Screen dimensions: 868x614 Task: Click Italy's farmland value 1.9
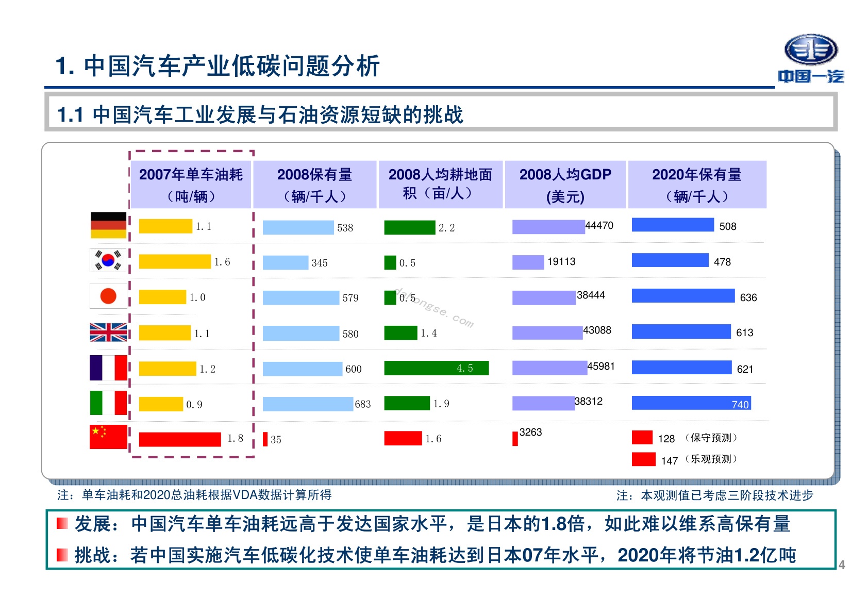(x=441, y=404)
